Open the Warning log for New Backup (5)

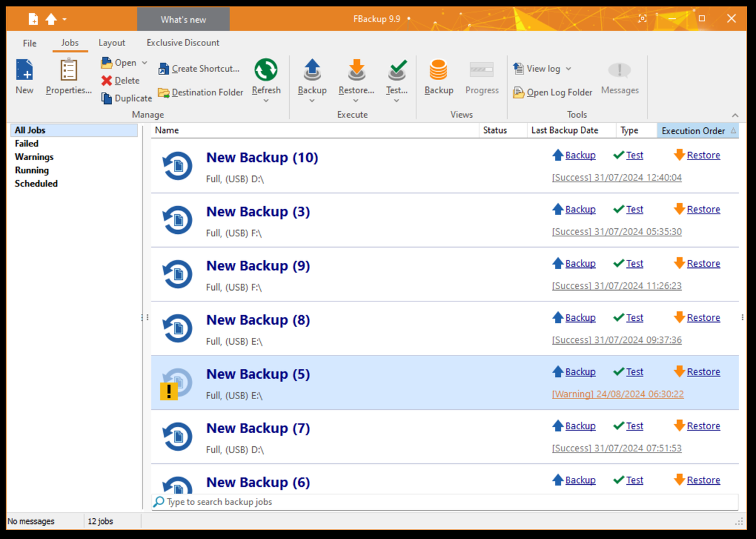point(618,394)
